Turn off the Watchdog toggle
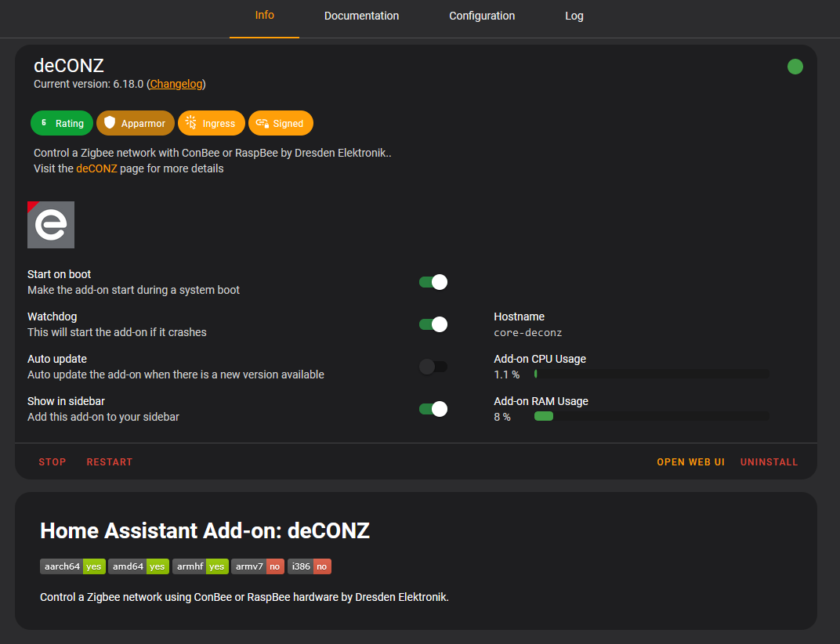The image size is (840, 644). coord(433,324)
